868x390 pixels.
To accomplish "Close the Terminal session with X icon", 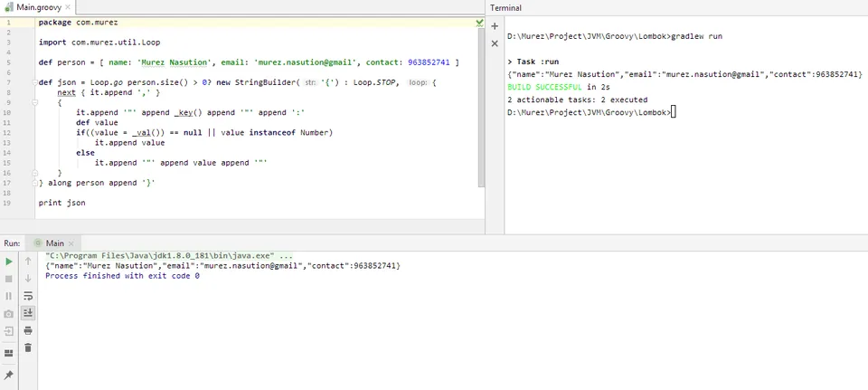I will click(x=495, y=43).
